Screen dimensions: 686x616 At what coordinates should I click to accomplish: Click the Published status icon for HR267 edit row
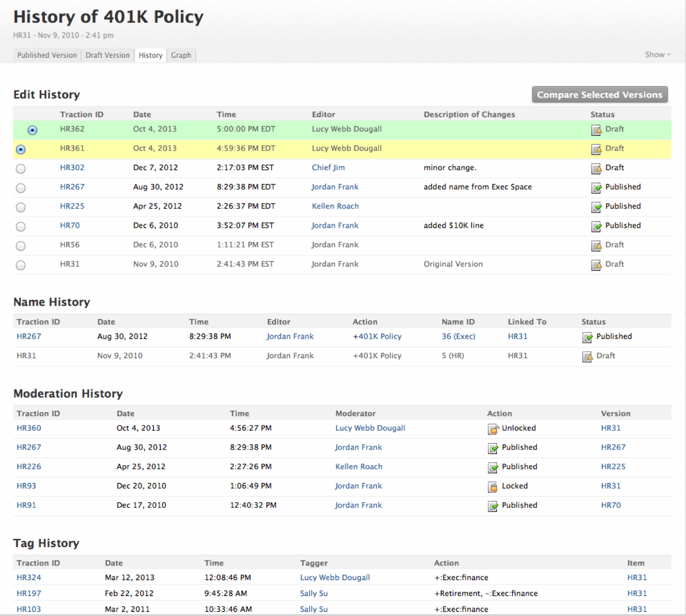(x=596, y=188)
